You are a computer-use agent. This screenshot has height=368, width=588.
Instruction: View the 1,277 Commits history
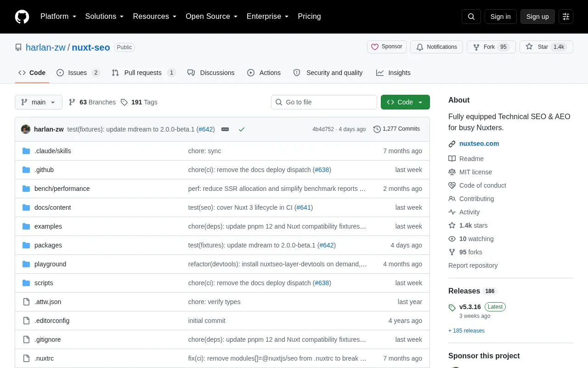click(x=396, y=129)
